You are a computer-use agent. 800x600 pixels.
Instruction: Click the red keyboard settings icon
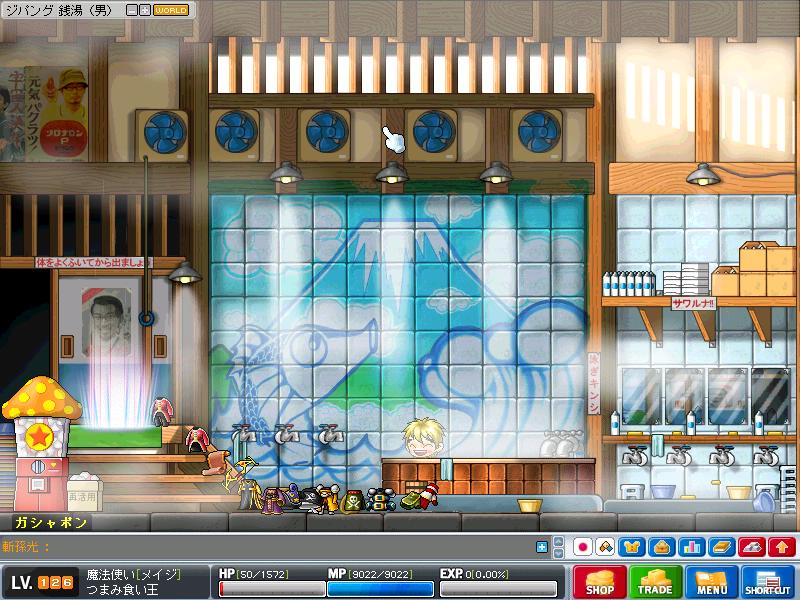pyautogui.click(x=752, y=547)
